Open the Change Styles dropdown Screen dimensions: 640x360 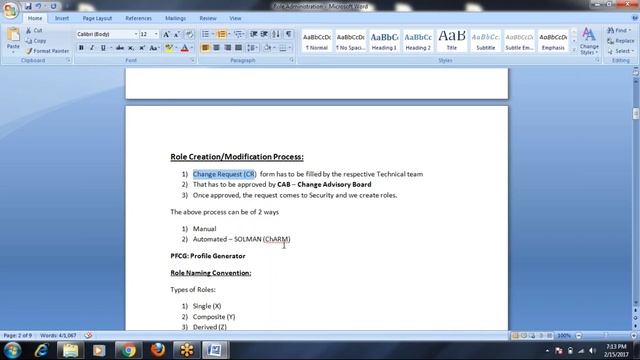589,41
